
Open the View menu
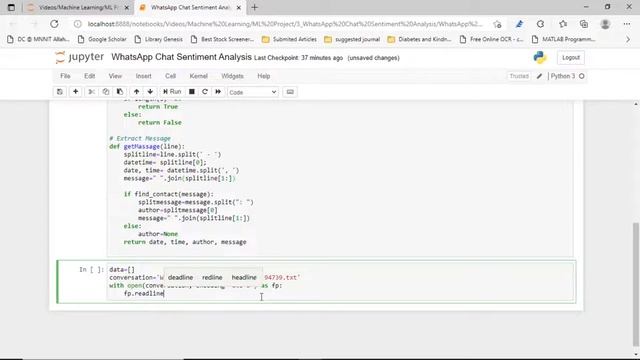[115, 76]
